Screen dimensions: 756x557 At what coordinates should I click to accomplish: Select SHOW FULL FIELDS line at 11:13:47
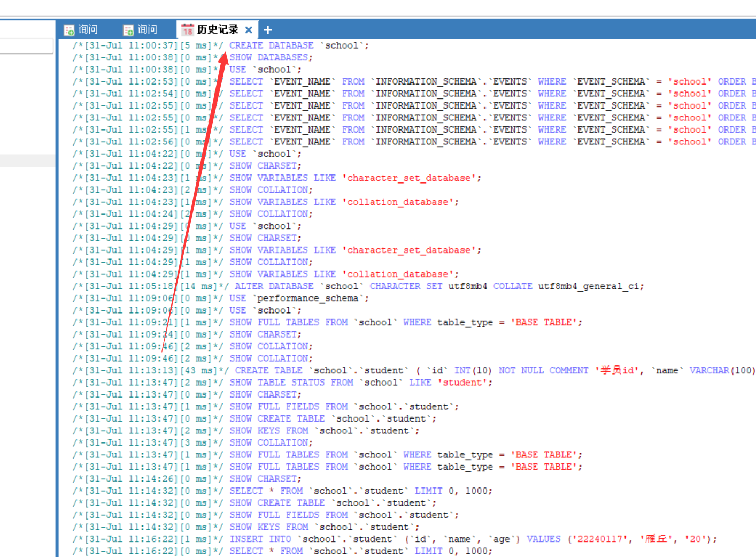266,407
